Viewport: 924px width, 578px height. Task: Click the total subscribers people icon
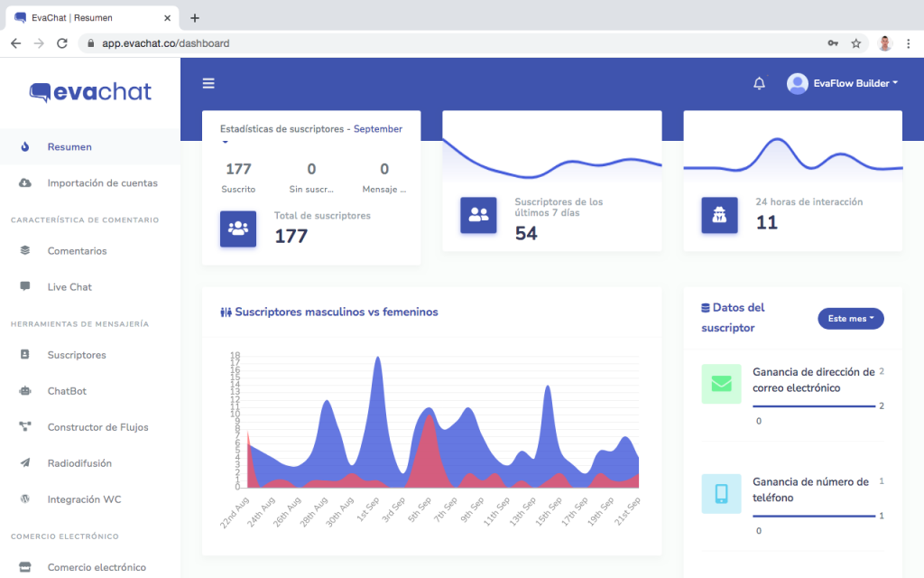click(x=238, y=228)
